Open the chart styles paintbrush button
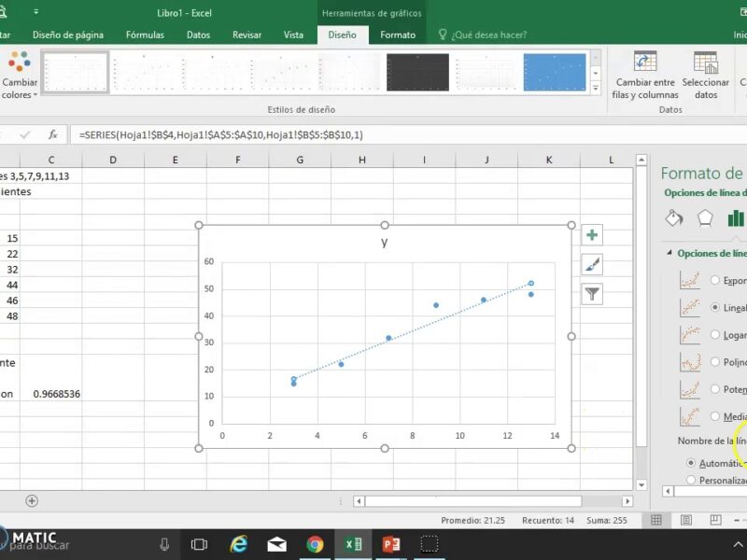747x560 pixels. click(592, 265)
